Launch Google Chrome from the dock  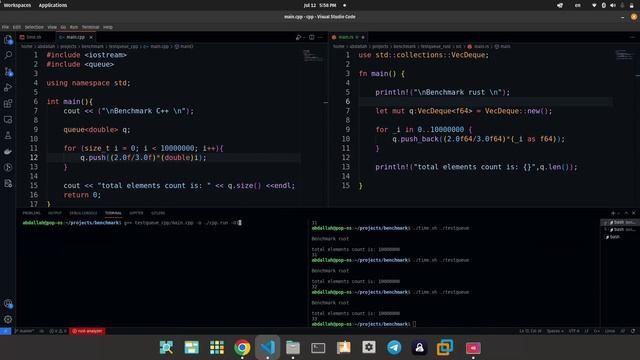(242, 348)
